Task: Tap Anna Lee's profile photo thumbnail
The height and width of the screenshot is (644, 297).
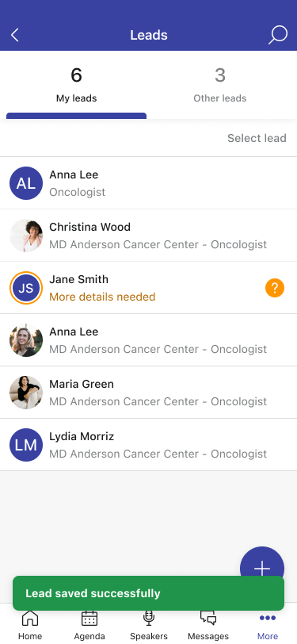Action: pos(26,340)
